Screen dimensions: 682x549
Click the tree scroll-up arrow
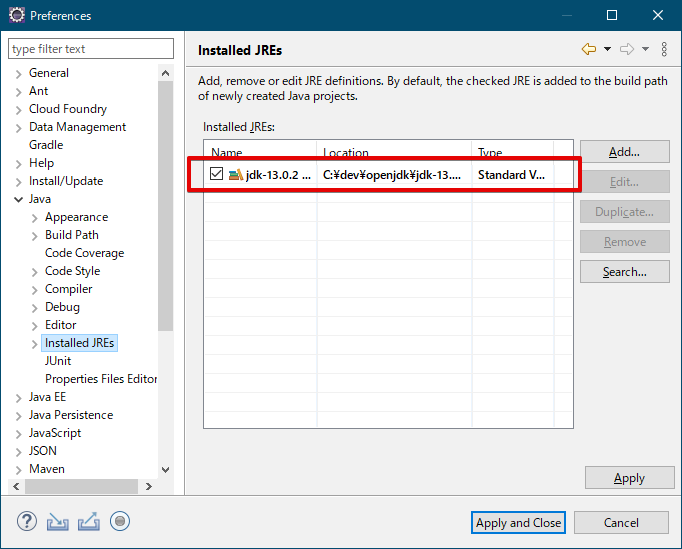[165, 73]
